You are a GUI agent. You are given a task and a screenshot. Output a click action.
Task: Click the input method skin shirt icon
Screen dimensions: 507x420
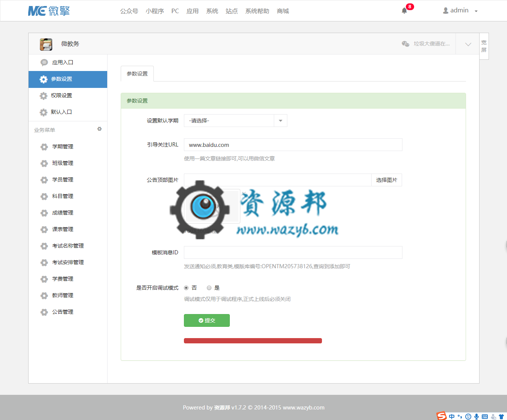pos(501,416)
